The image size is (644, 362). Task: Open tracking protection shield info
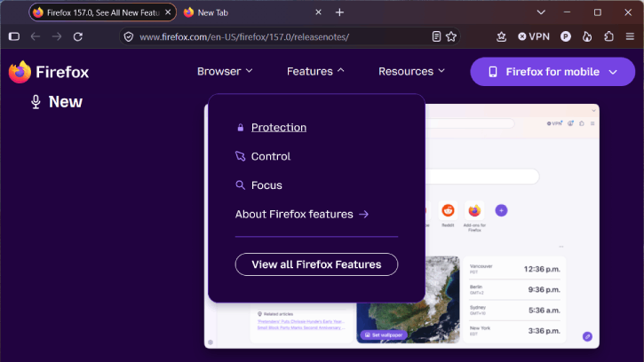(129, 36)
